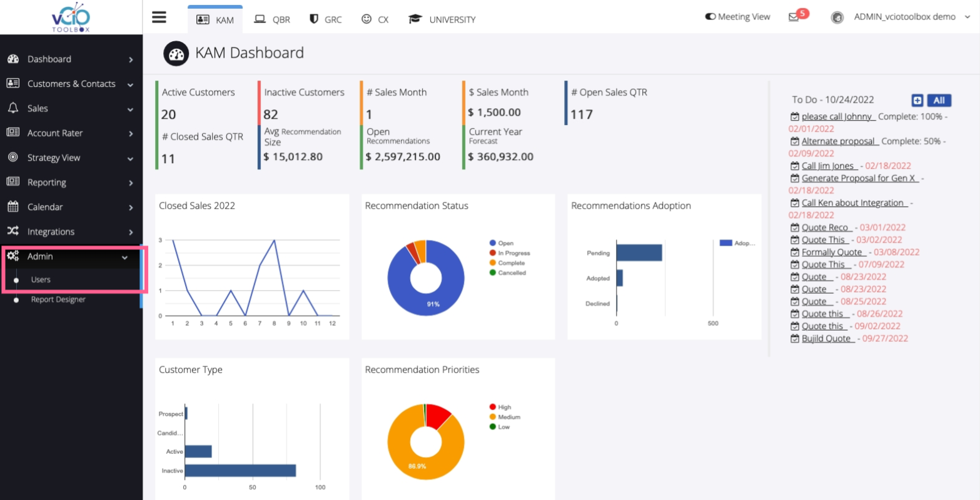Click the Calendar icon in sidebar

click(x=13, y=206)
